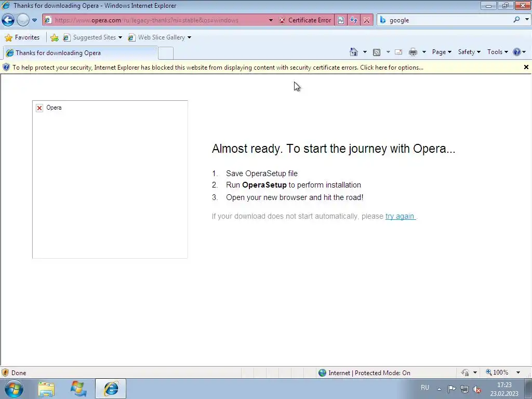Click the 100% zoom level button

pyautogui.click(x=497, y=373)
